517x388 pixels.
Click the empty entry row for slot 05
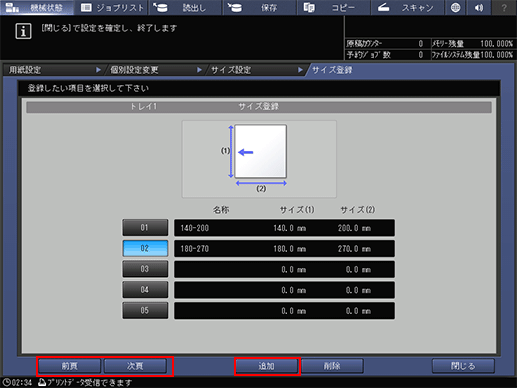[284, 311]
